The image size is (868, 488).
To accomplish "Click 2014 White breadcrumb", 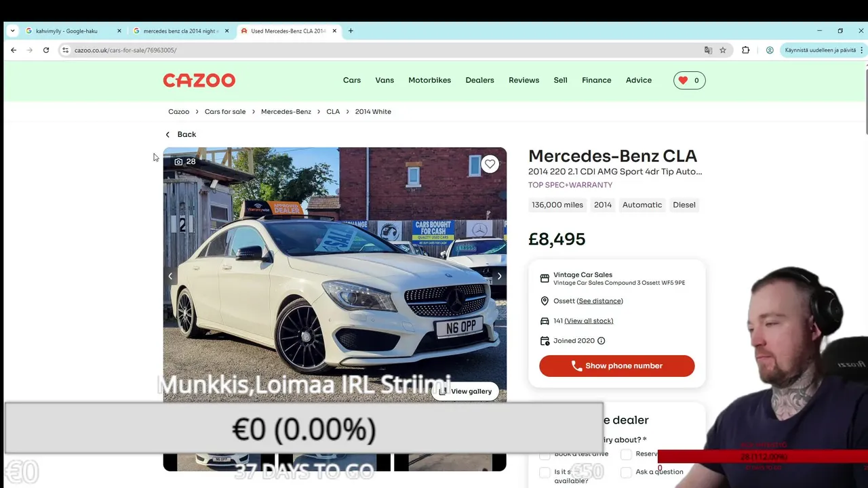I will [373, 111].
